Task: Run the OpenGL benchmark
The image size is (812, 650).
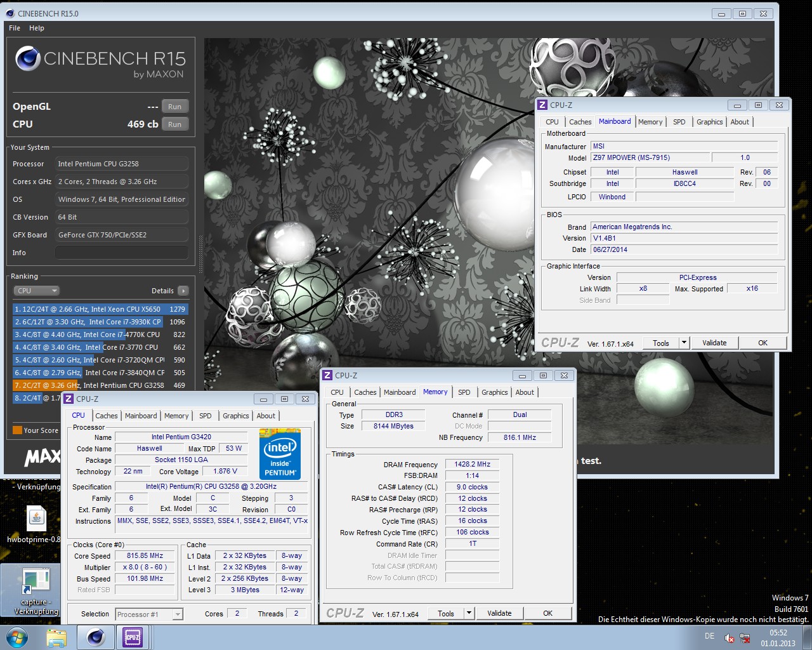Action: (175, 107)
